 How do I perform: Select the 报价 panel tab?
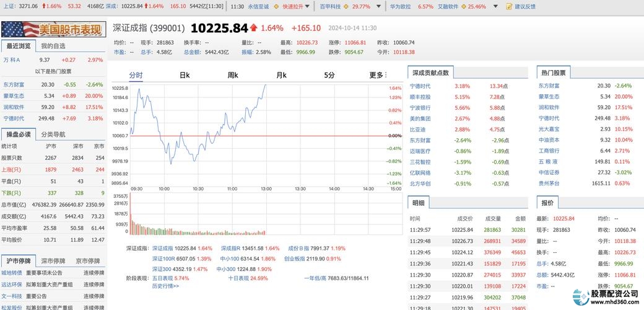547,203
